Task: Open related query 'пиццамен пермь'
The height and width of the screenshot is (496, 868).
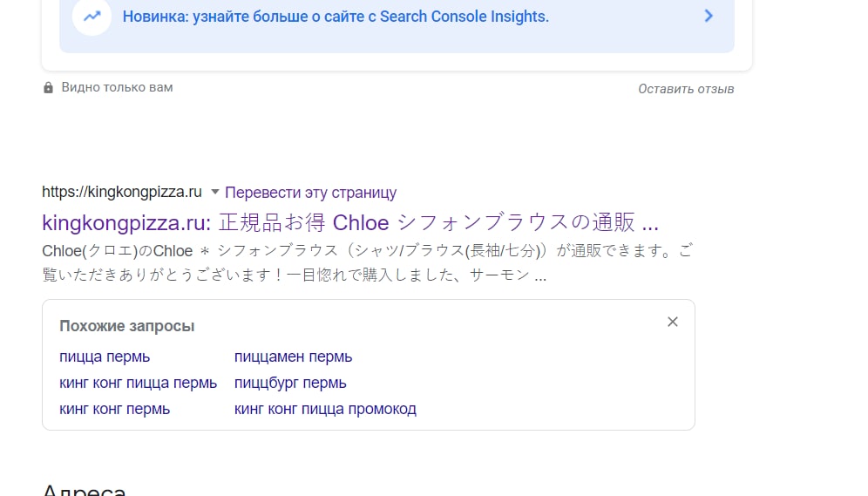Action: (x=293, y=357)
